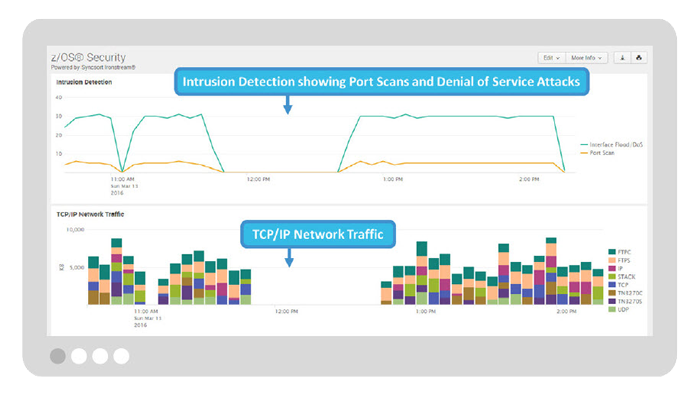Toggle the FTPS legend entry

pyautogui.click(x=619, y=260)
